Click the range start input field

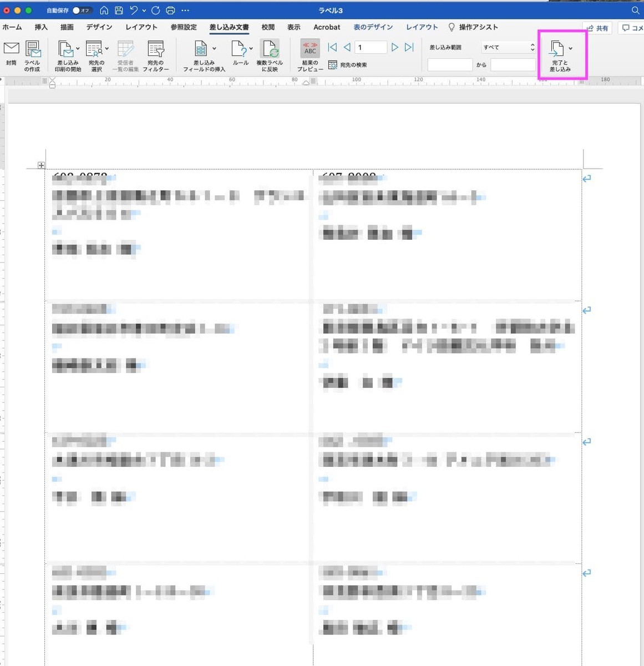[x=450, y=65]
